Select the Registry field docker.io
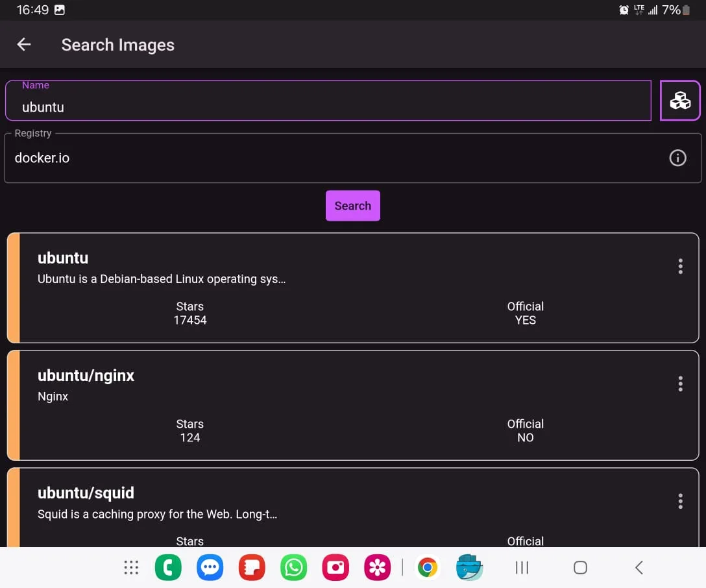This screenshot has width=706, height=588. coord(352,158)
